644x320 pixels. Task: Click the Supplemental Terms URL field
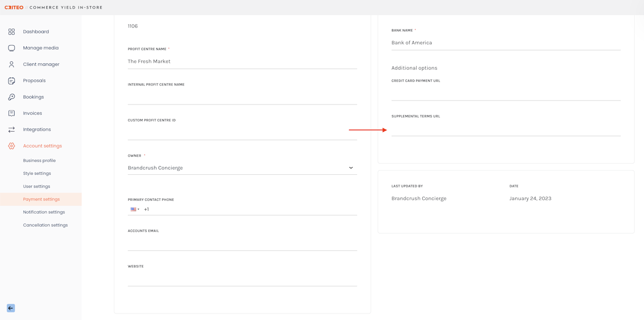(506, 130)
